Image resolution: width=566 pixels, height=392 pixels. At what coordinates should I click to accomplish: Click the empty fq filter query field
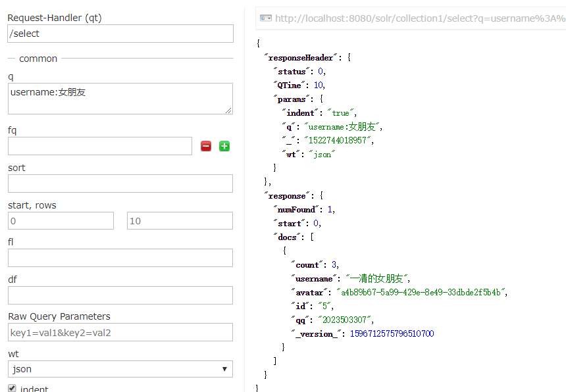click(100, 146)
